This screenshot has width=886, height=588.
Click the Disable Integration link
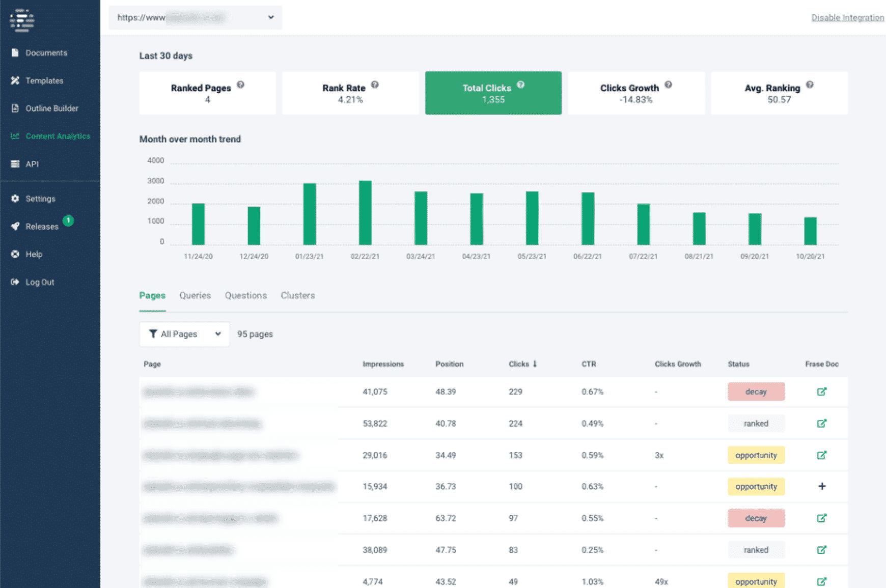pos(847,17)
